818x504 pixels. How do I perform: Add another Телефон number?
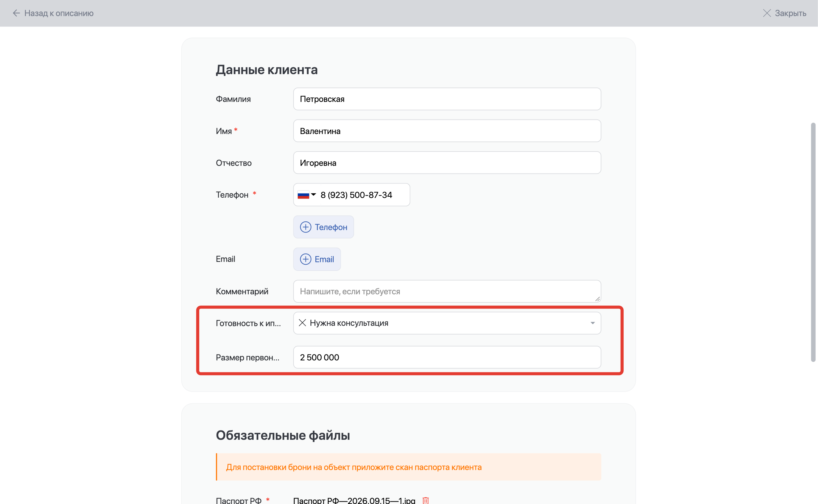(323, 227)
